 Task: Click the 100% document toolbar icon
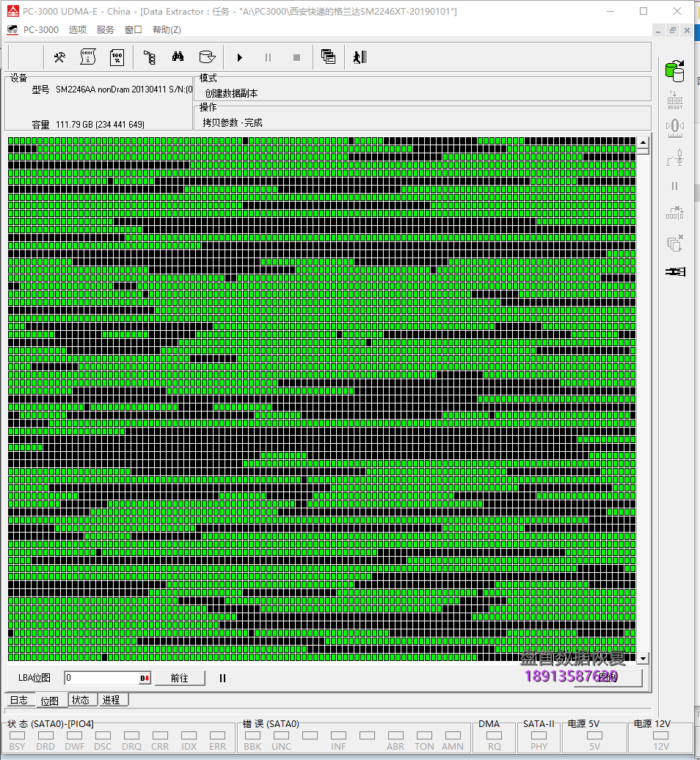point(117,57)
